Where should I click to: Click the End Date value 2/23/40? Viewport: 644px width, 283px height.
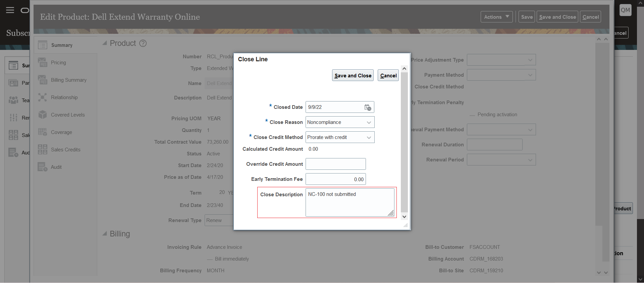click(215, 205)
